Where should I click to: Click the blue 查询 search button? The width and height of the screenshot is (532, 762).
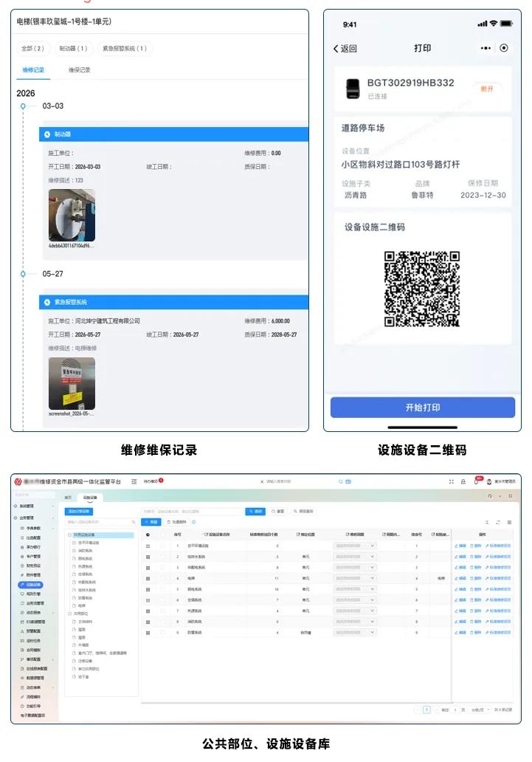tap(255, 511)
